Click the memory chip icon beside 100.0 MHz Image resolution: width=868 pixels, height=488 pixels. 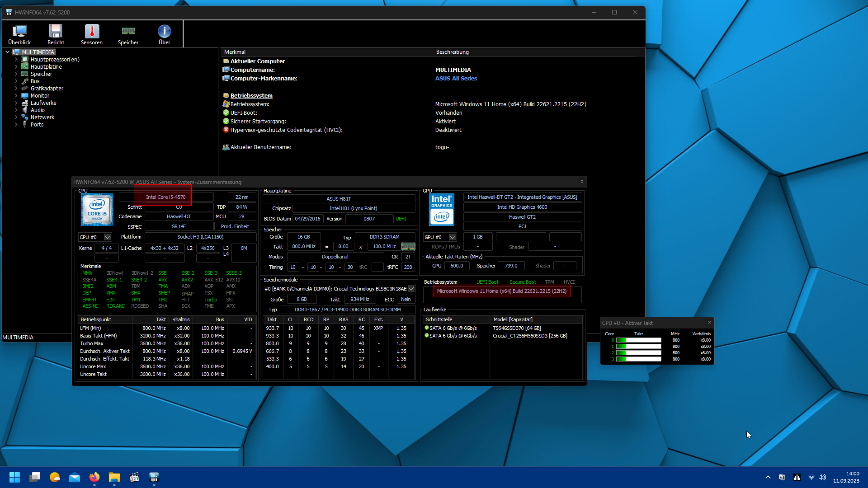point(408,247)
